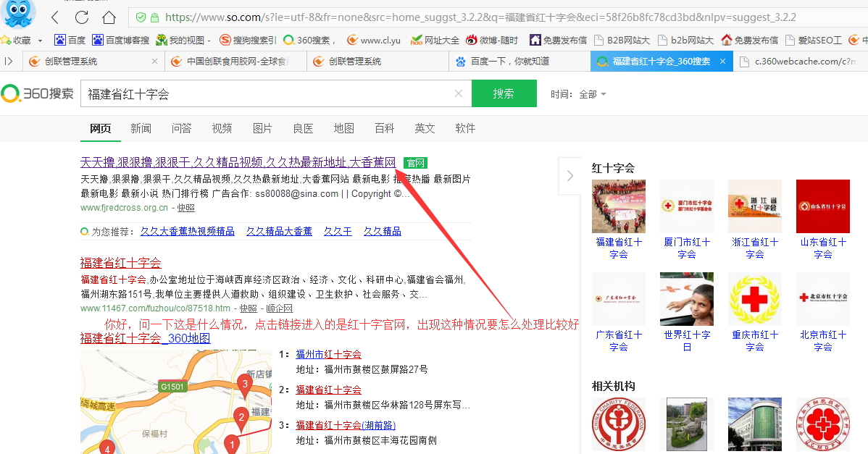
Task: Open b2b网站大 lowercase bookmark
Action: 685,40
